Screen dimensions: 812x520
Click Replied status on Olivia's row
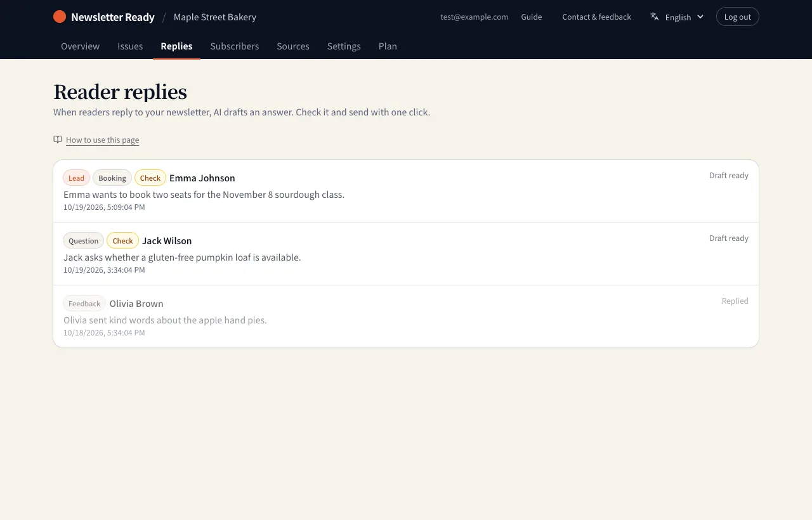point(735,301)
